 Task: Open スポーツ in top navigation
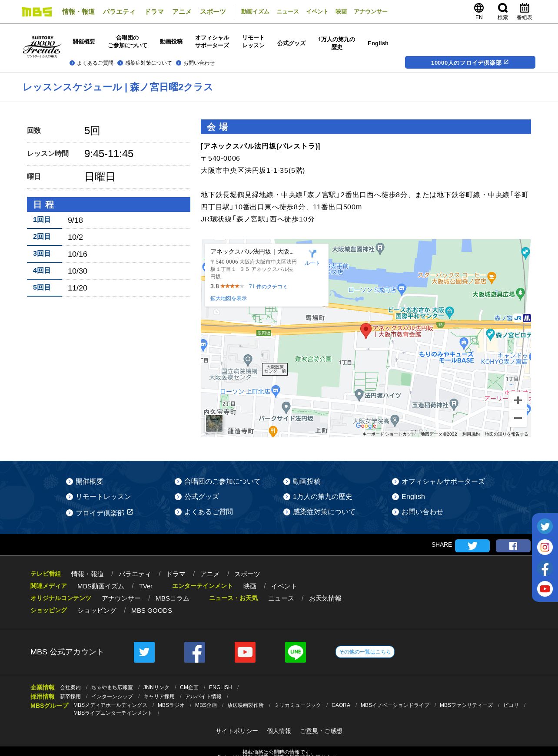(213, 12)
